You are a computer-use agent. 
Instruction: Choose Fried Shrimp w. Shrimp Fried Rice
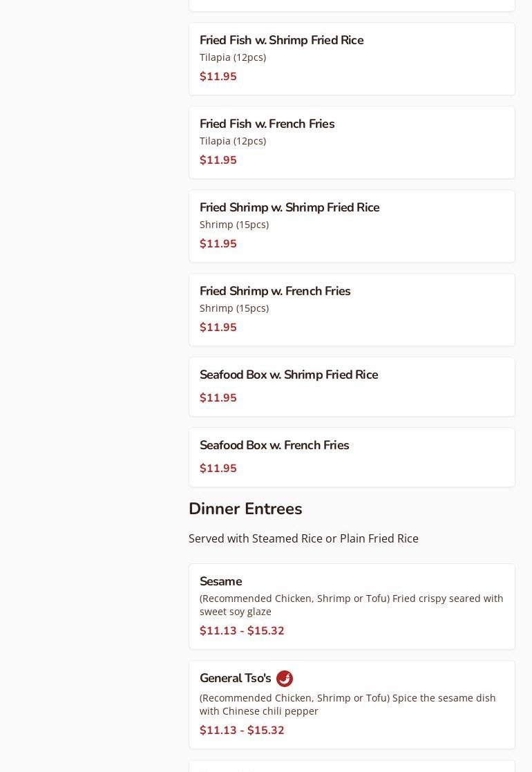289,208
